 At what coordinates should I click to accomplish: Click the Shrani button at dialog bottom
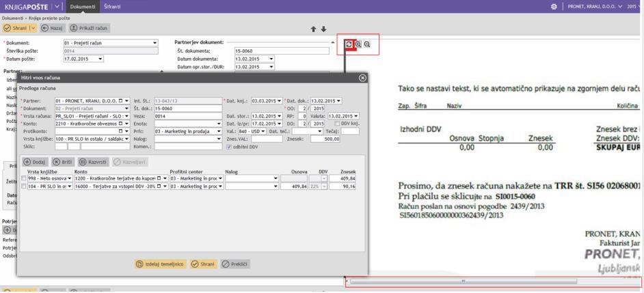203,264
